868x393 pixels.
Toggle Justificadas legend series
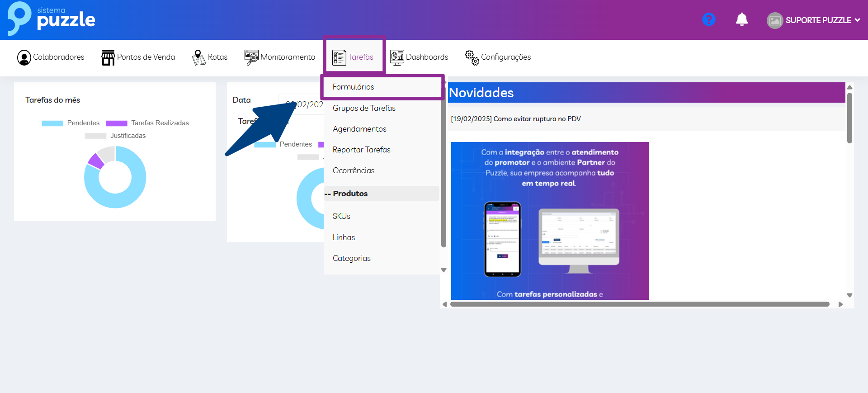pyautogui.click(x=115, y=136)
